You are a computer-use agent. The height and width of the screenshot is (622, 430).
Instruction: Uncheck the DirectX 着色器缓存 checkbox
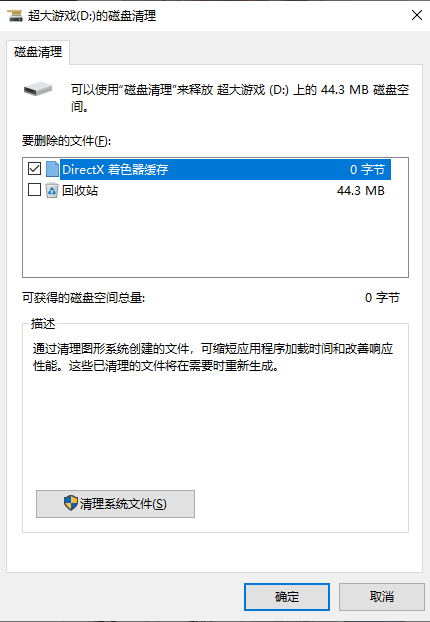click(35, 169)
